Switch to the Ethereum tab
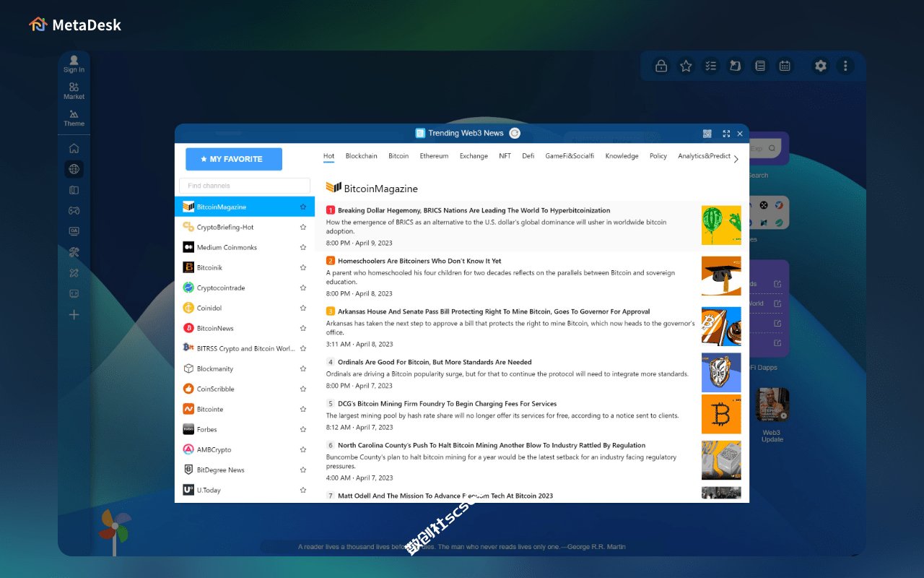The width and height of the screenshot is (924, 578). tap(434, 156)
